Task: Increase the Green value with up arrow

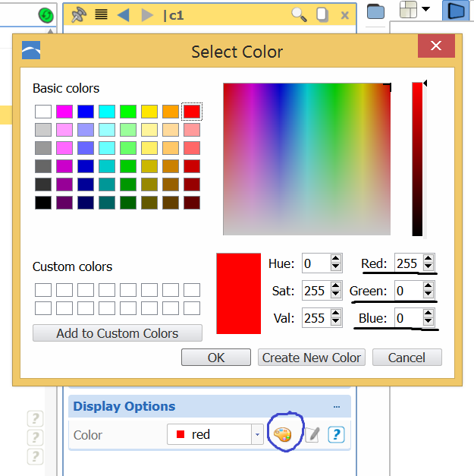Action: [x=428, y=286]
